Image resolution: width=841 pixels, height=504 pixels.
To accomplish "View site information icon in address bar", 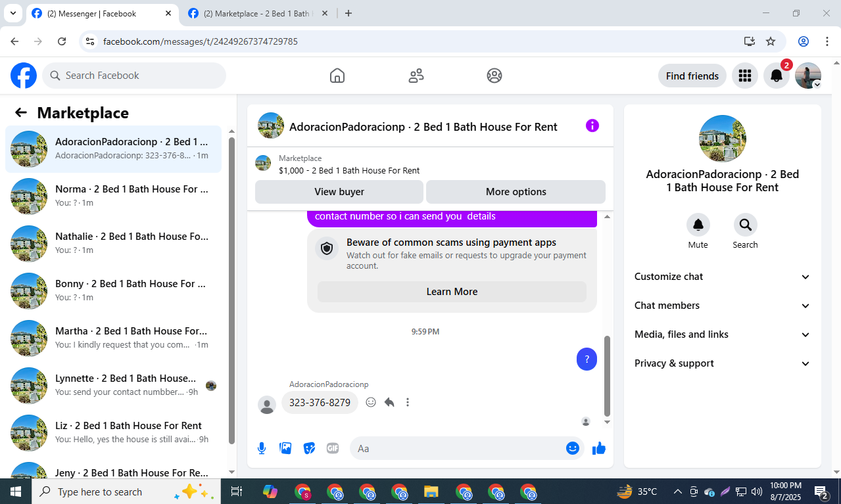I will (91, 41).
